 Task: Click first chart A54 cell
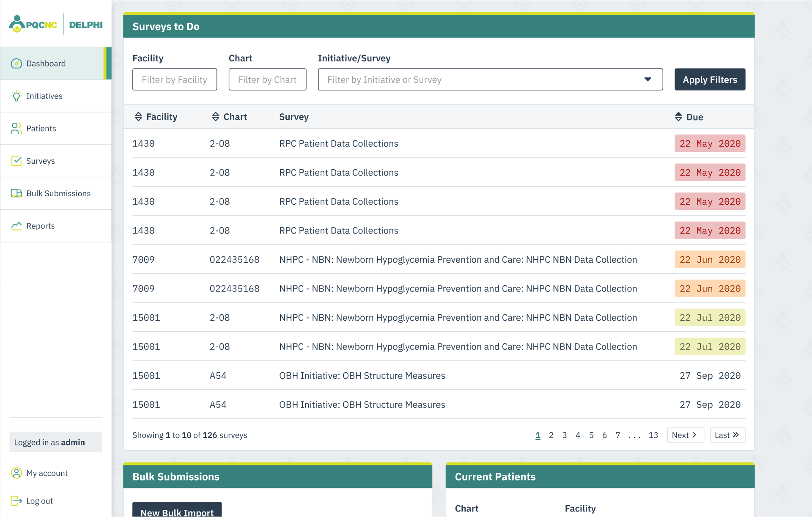pos(218,376)
